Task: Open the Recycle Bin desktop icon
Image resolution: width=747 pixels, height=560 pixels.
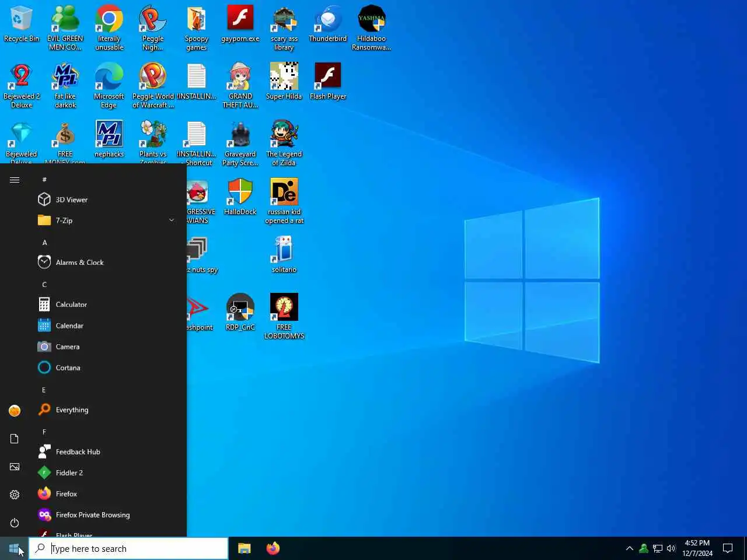Action: (22, 24)
